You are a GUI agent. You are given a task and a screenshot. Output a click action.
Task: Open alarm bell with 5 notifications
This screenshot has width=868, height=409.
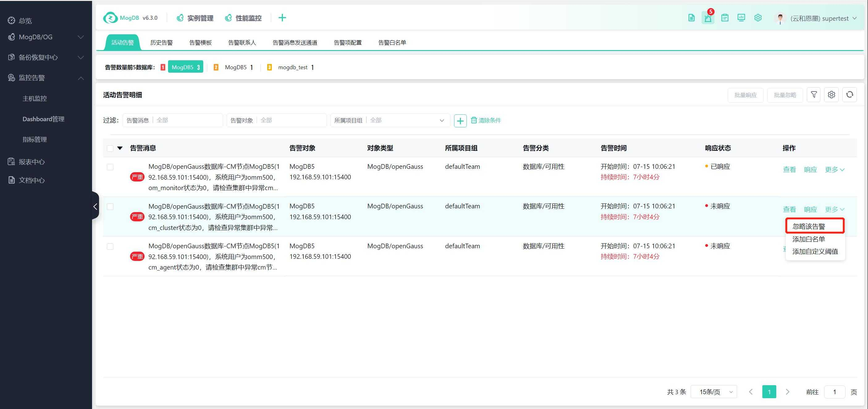click(708, 18)
